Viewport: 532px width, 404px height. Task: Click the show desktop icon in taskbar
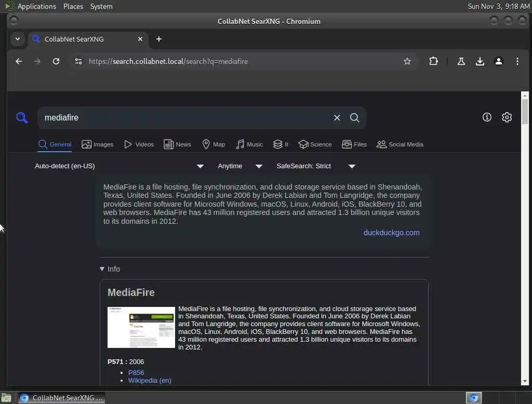pos(6,398)
